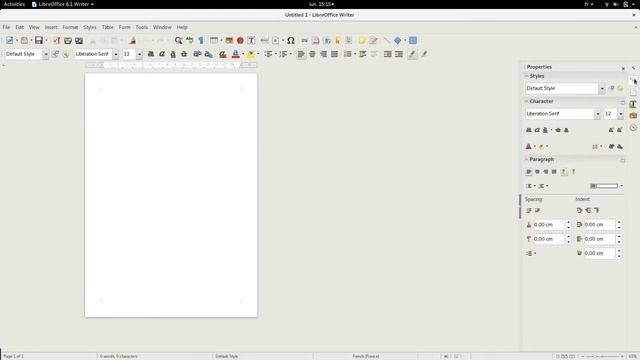640x360 pixels.
Task: Open the Tools menu
Action: pos(142,27)
